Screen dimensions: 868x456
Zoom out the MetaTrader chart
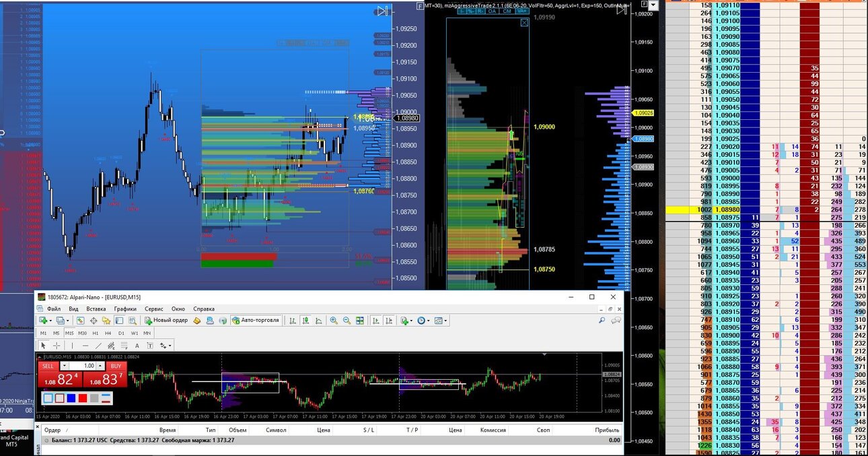347,320
